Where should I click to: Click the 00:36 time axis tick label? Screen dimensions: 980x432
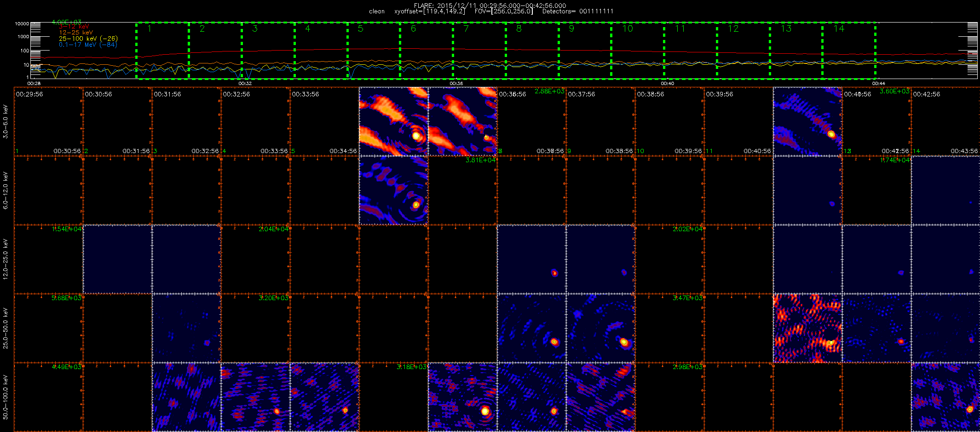click(x=456, y=83)
